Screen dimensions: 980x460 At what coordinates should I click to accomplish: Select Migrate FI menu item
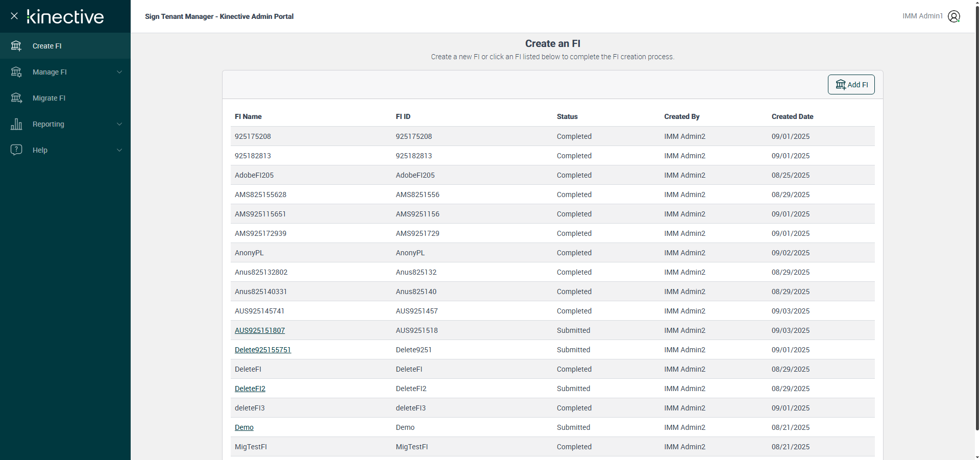click(49, 98)
